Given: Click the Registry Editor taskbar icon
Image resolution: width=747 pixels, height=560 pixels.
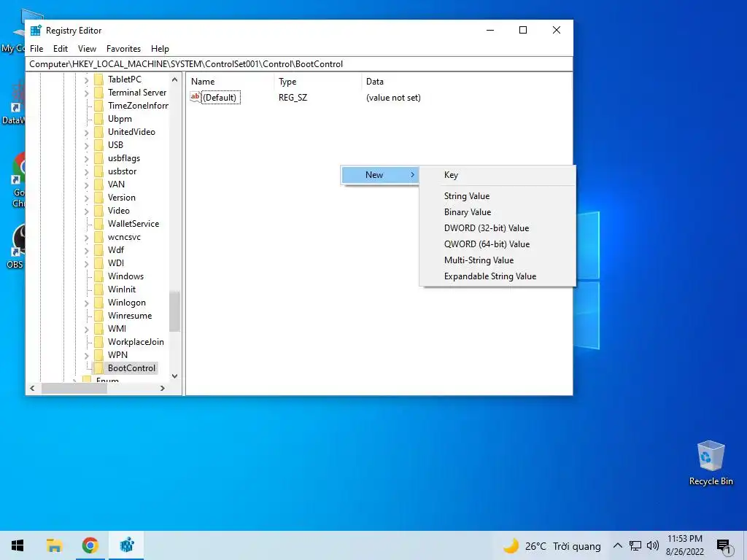Looking at the screenshot, I should click(127, 545).
